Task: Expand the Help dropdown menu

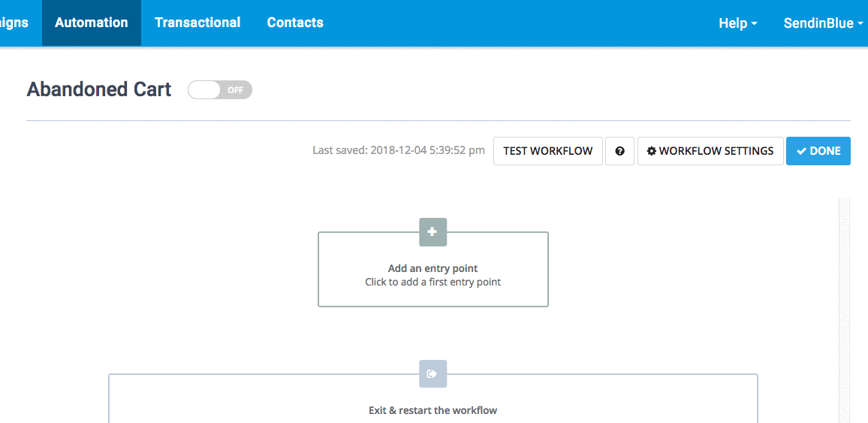Action: coord(737,23)
